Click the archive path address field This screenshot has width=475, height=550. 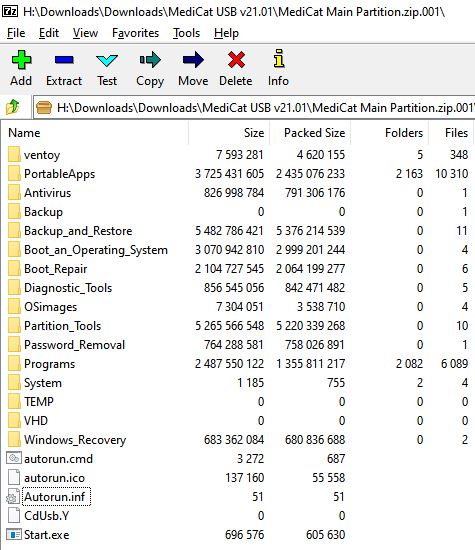254,107
